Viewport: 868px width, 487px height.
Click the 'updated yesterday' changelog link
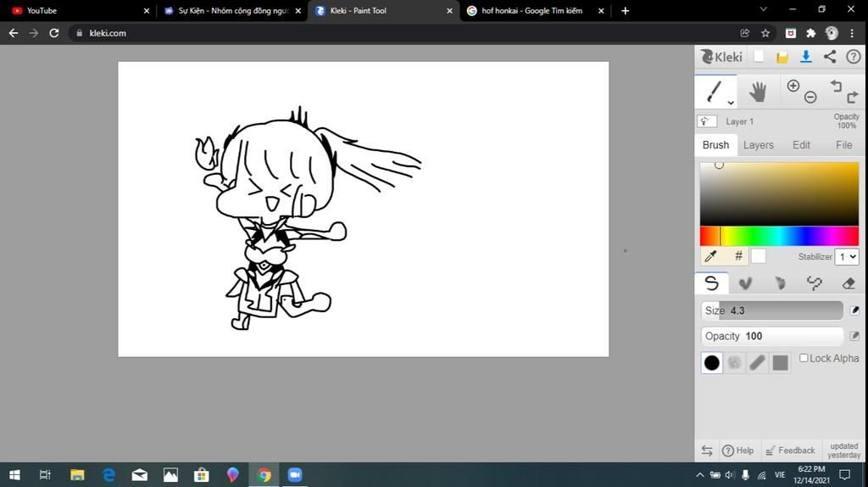point(844,451)
